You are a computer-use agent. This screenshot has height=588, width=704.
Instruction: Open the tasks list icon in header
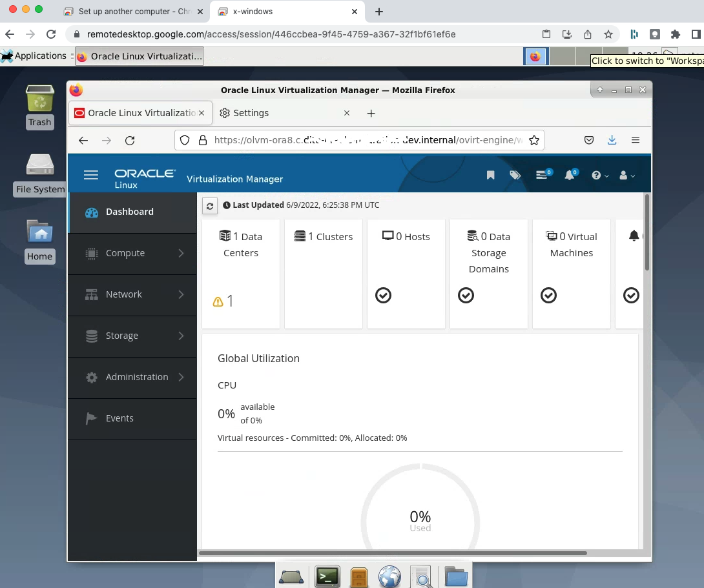tap(543, 175)
